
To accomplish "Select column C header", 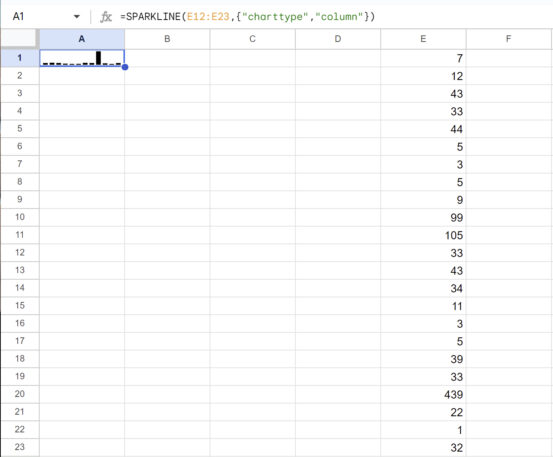I will click(253, 39).
